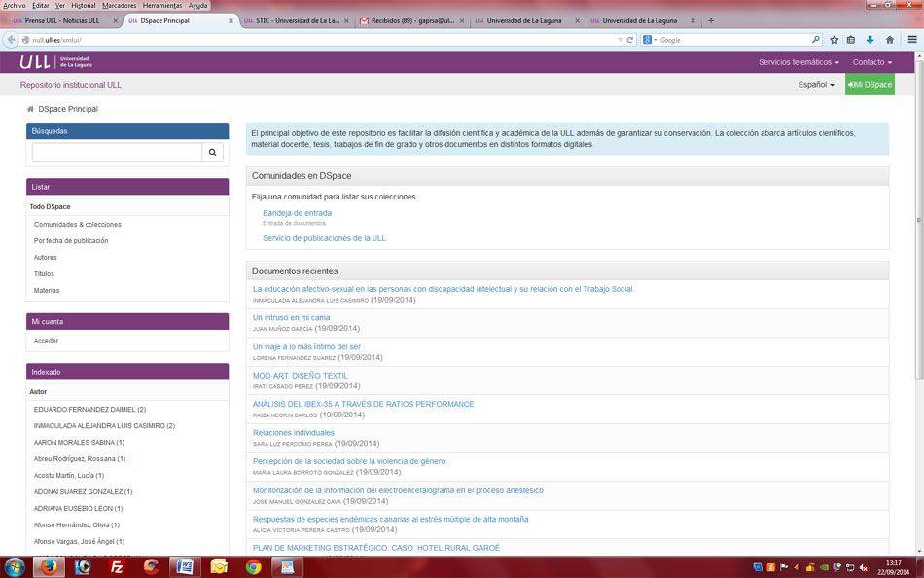The image size is (924, 578).
Task: Click the green Mi DSpace button
Action: pos(870,85)
